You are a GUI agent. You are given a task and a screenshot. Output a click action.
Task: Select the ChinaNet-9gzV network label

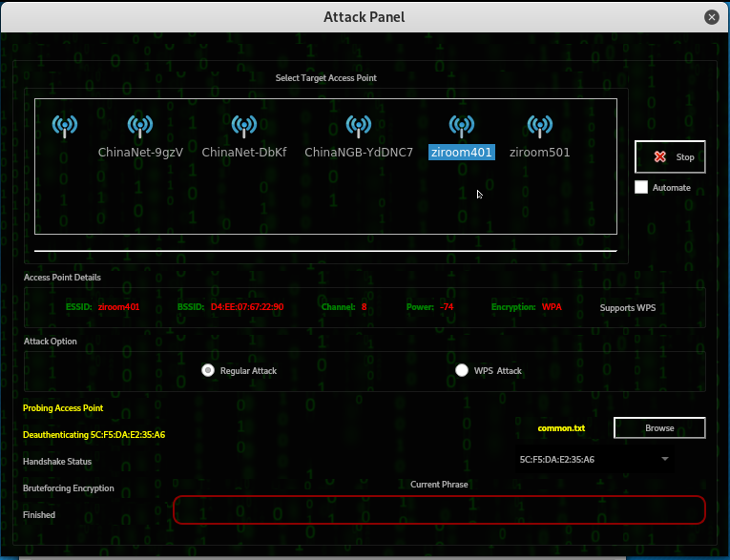[x=140, y=153]
